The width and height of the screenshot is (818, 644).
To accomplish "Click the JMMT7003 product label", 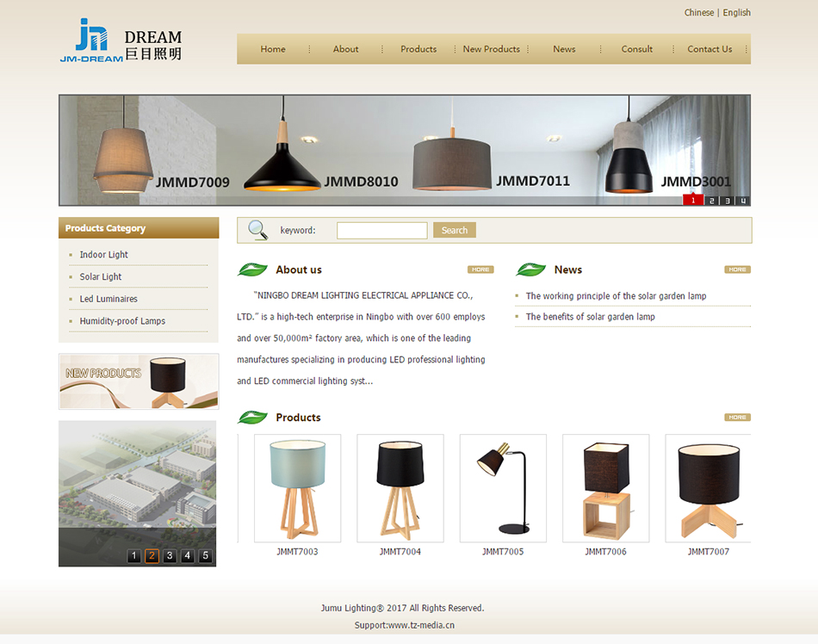I will coord(297,552).
